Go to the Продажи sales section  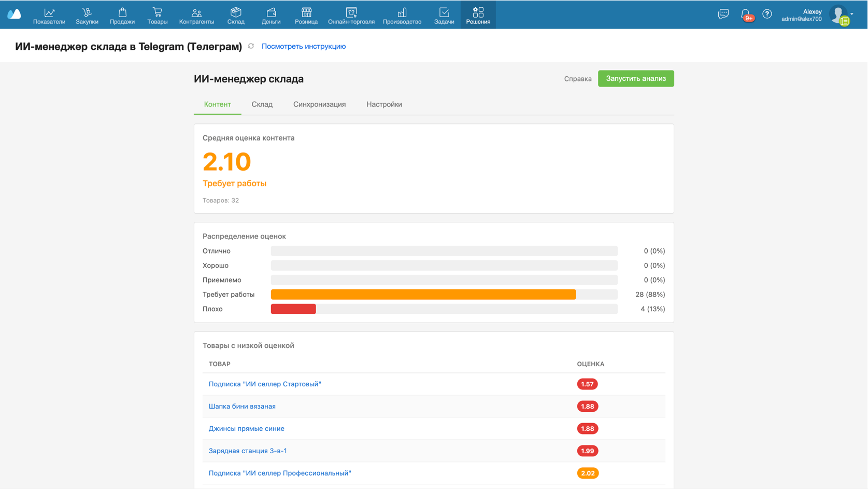122,15
